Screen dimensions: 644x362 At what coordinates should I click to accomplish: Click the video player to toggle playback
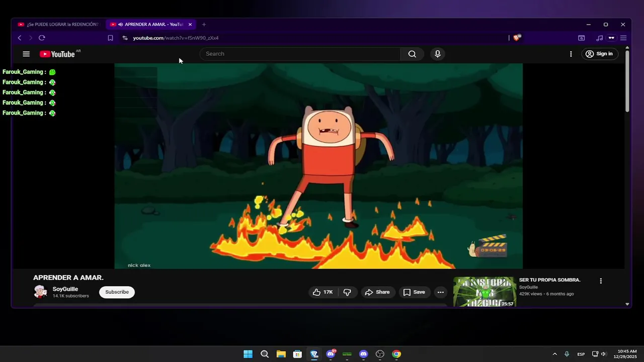point(318,166)
